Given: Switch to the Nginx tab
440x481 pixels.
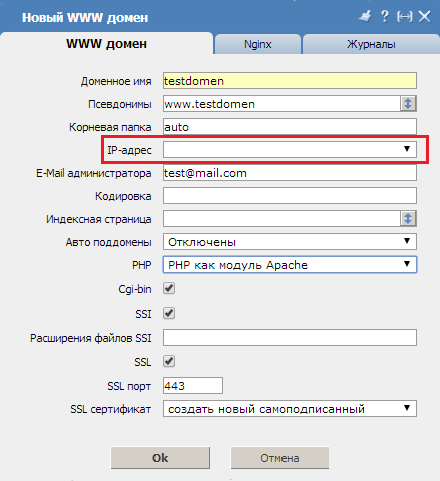Looking at the screenshot, I should pos(258,44).
